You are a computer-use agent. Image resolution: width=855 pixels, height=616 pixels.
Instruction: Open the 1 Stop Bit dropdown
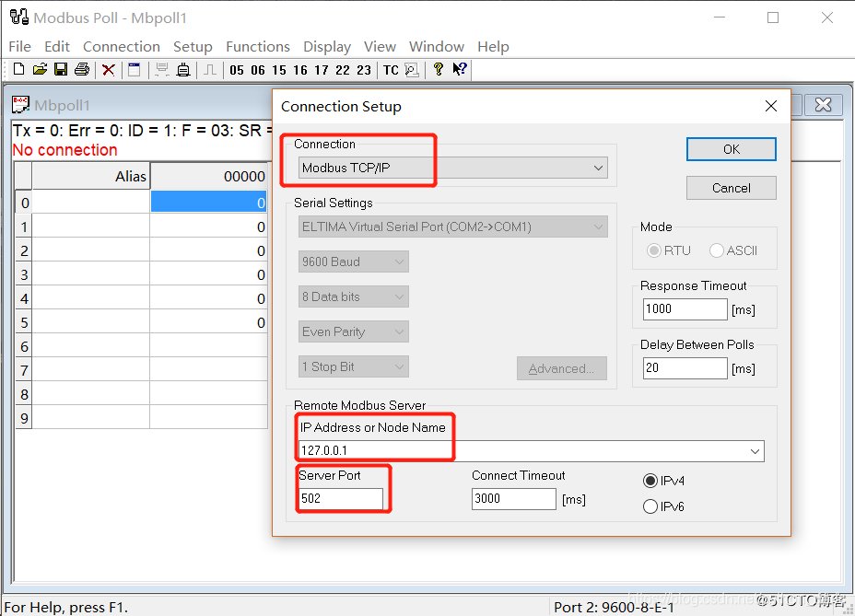point(354,366)
